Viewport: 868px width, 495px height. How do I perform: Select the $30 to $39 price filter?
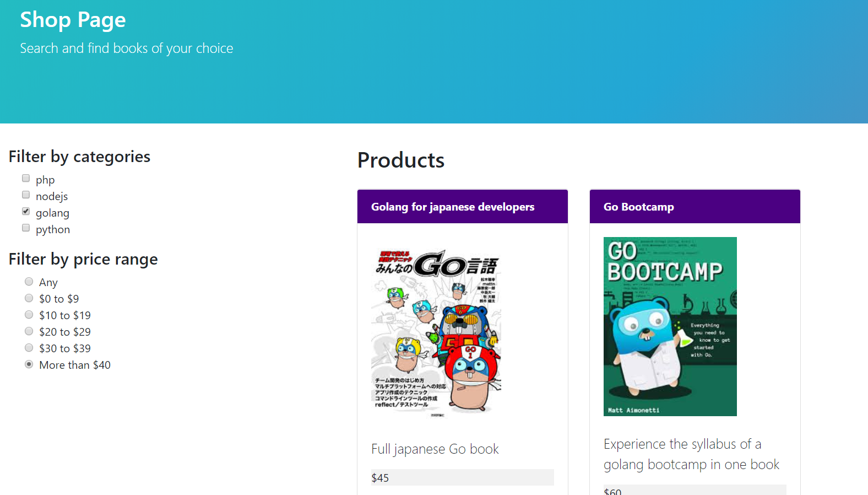pyautogui.click(x=29, y=347)
